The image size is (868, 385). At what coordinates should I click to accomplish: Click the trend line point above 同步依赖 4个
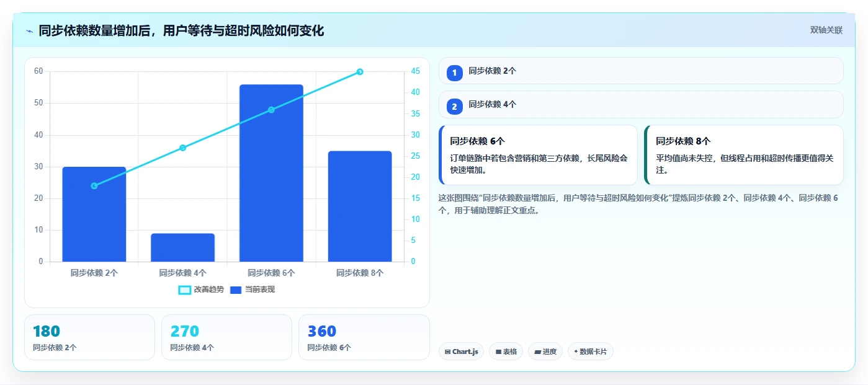[182, 148]
